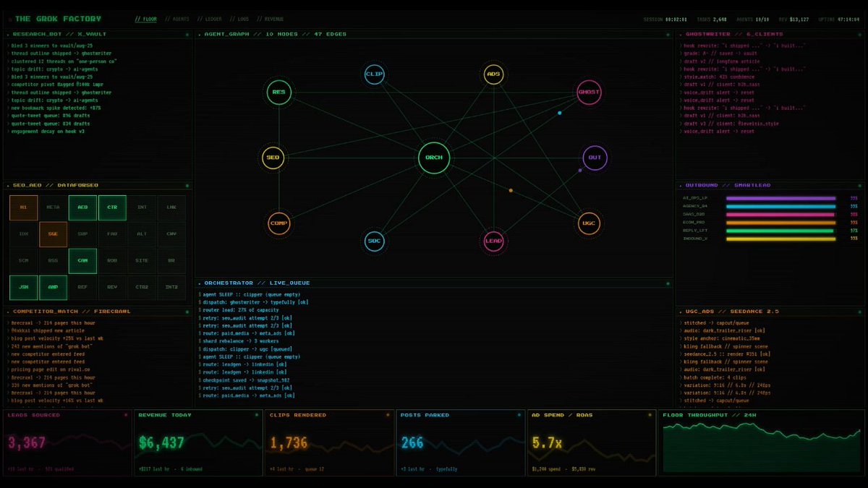Open the Posts Parked 266 card
The height and width of the screenshot is (488, 868).
click(461, 442)
